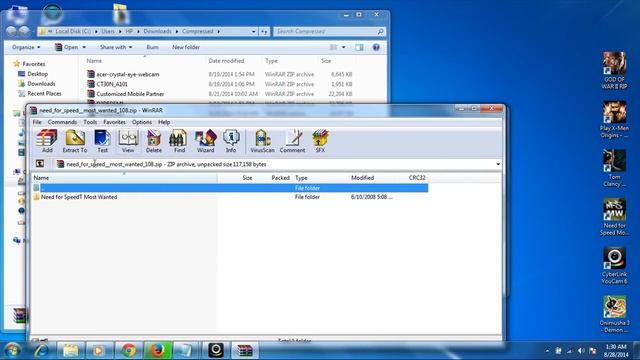The width and height of the screenshot is (640, 360).
Task: Click the Open button in Explorer toolbar
Action: [x=67, y=47]
